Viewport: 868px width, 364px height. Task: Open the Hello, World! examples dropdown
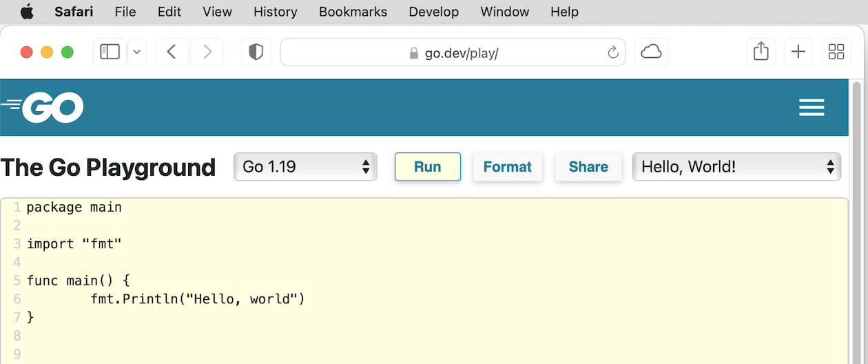tap(736, 167)
